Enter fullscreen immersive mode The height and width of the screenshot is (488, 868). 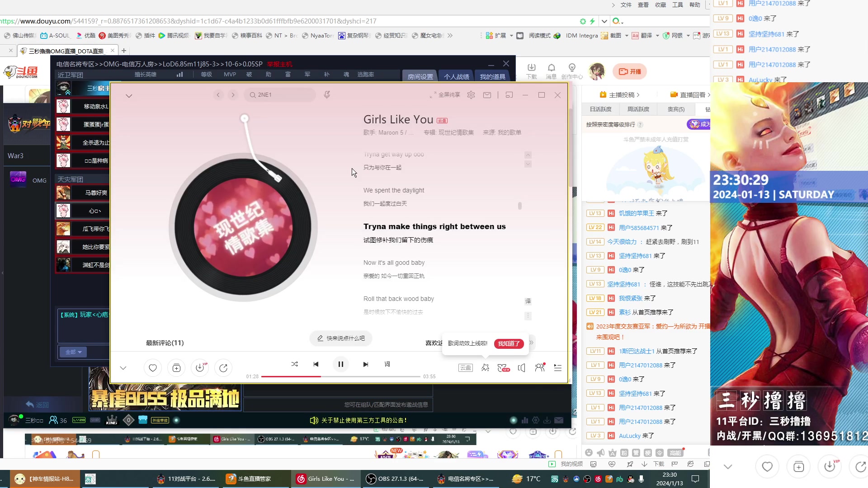click(445, 95)
